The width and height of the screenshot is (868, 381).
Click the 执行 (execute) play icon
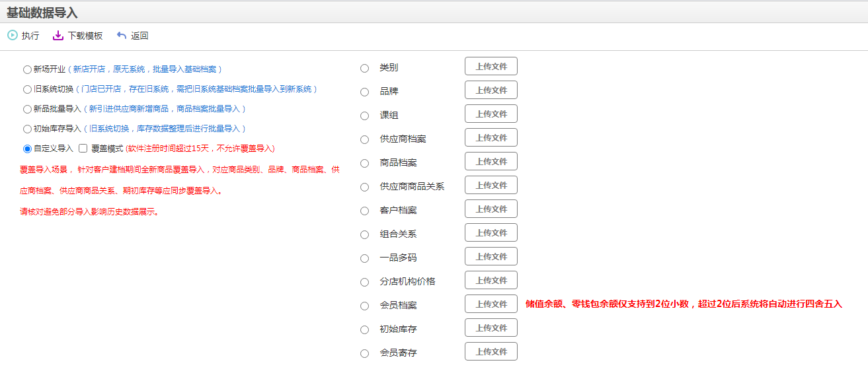click(12, 36)
